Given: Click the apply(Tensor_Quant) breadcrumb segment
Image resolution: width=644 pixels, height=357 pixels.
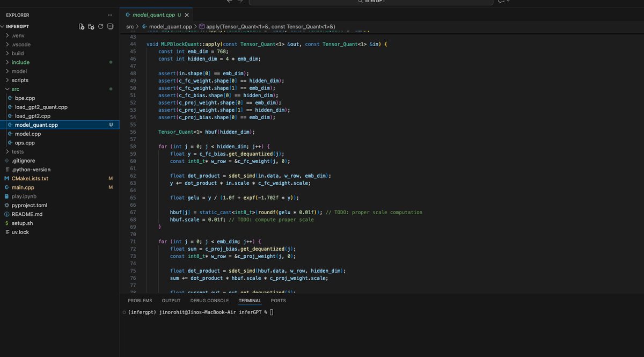Looking at the screenshot, I should [x=270, y=26].
